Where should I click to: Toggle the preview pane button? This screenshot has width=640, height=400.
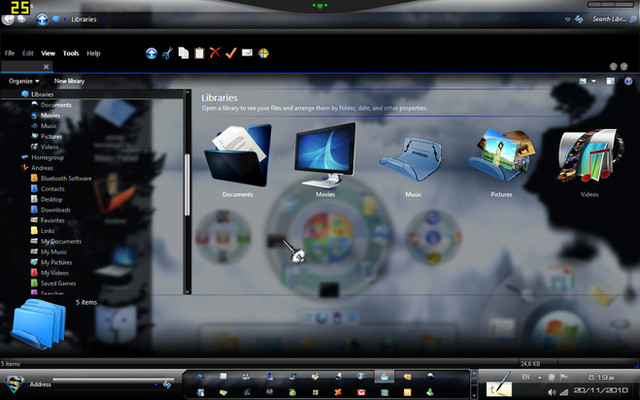coord(610,81)
